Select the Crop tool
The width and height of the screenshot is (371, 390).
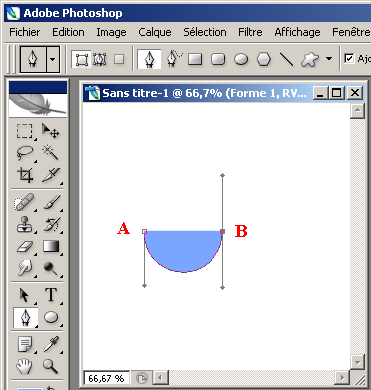(x=25, y=175)
